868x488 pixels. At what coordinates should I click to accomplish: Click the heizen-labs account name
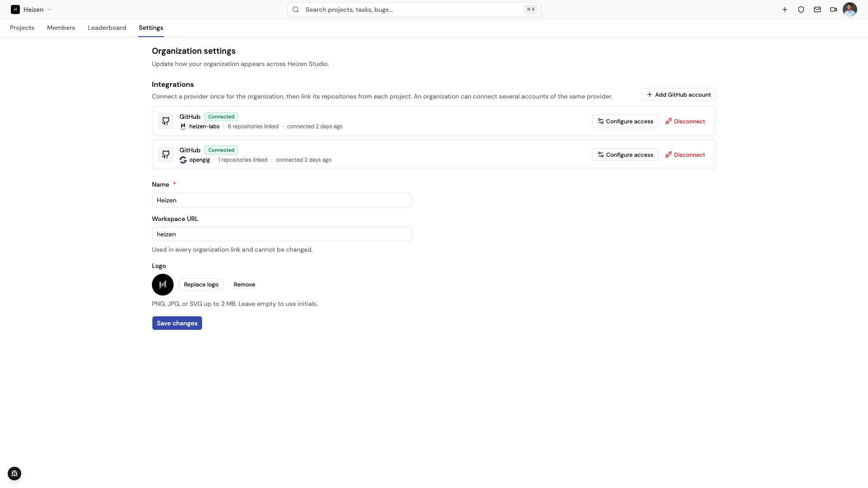pos(204,127)
